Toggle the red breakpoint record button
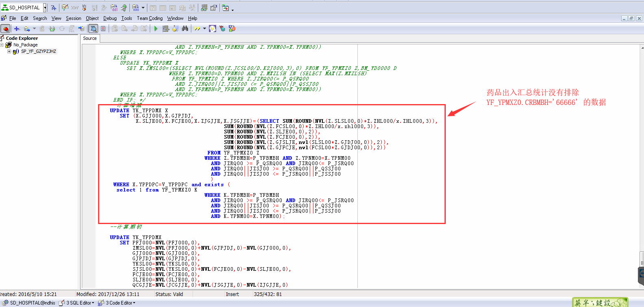The image size is (644, 307). click(5, 28)
